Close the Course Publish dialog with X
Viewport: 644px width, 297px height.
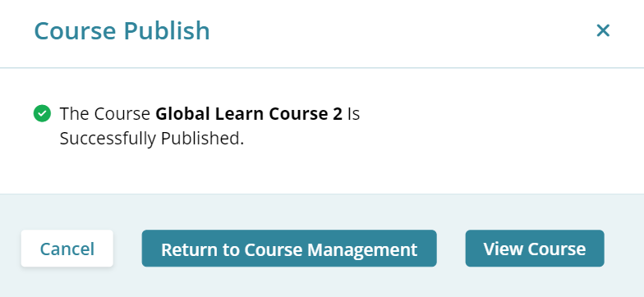[603, 30]
